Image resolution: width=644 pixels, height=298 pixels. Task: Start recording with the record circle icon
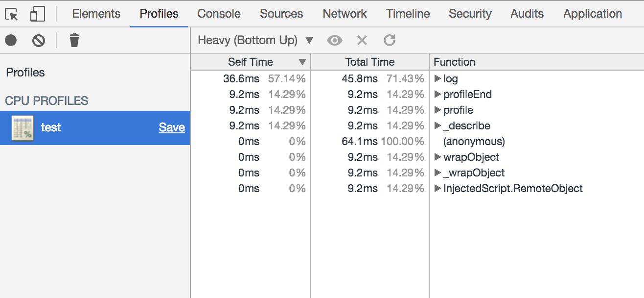(x=11, y=40)
